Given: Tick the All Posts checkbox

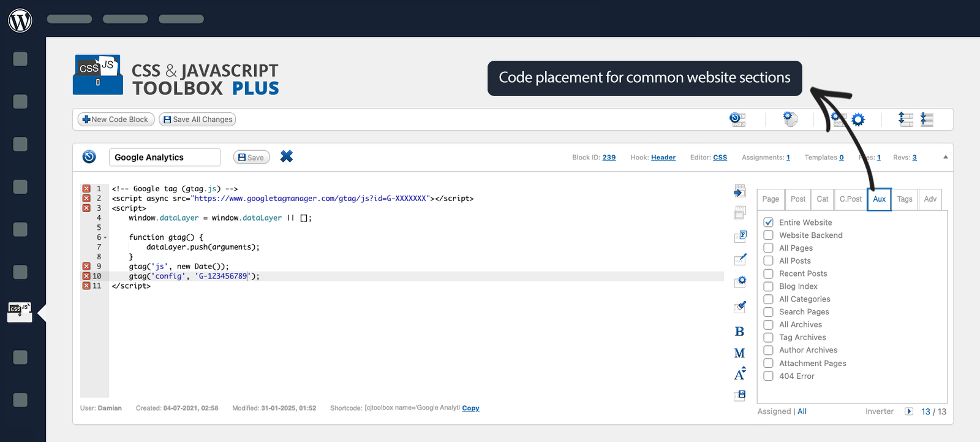Looking at the screenshot, I should (x=768, y=261).
